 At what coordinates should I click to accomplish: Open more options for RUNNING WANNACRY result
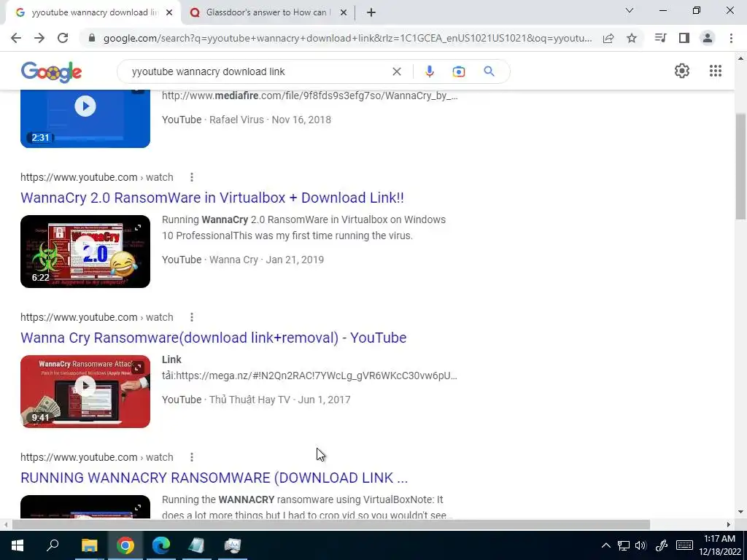192,457
